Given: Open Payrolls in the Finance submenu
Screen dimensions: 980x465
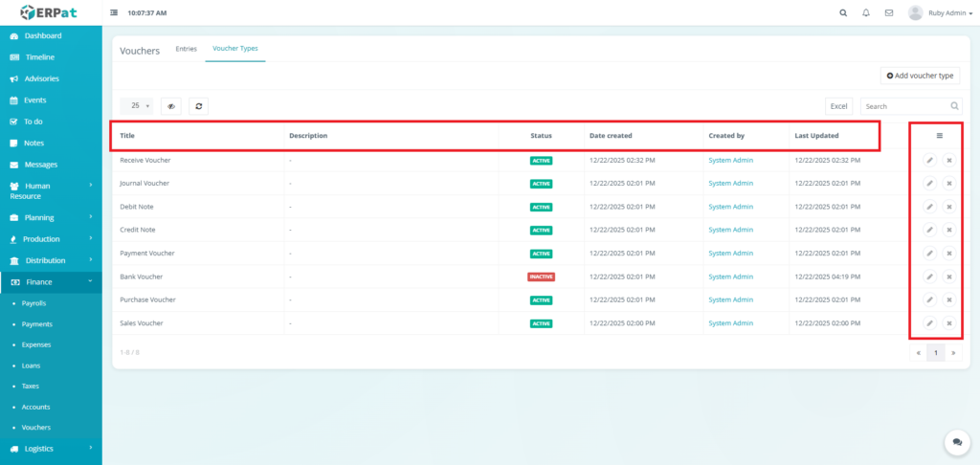Looking at the screenshot, I should click(x=33, y=302).
